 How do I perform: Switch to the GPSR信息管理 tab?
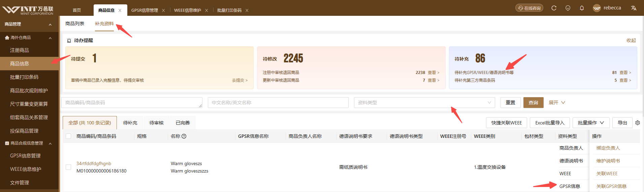[144, 10]
